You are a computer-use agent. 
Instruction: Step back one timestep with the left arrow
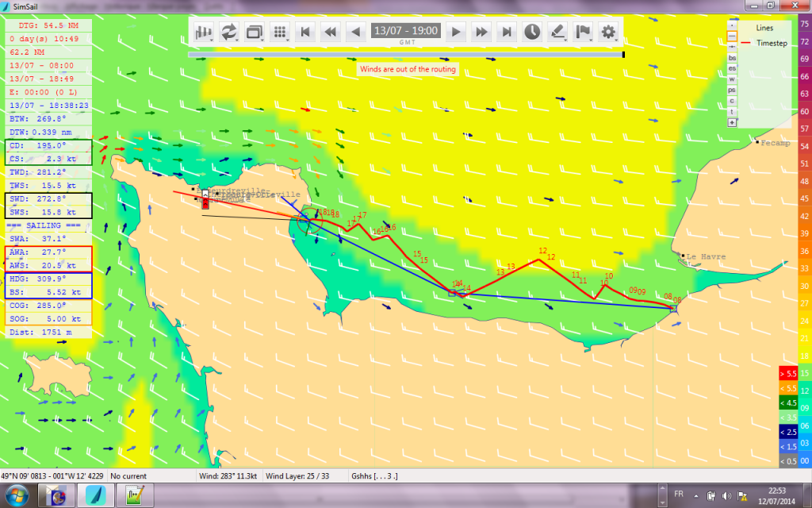click(x=355, y=32)
